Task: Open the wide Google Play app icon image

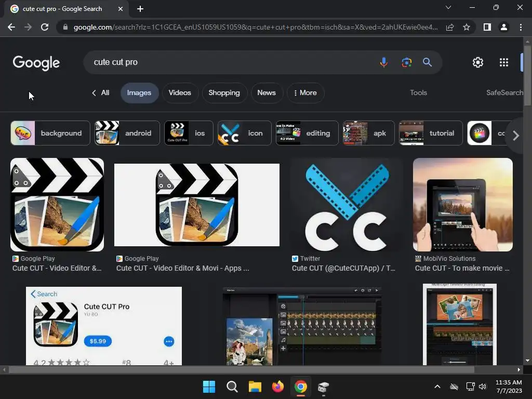Action: click(x=197, y=205)
